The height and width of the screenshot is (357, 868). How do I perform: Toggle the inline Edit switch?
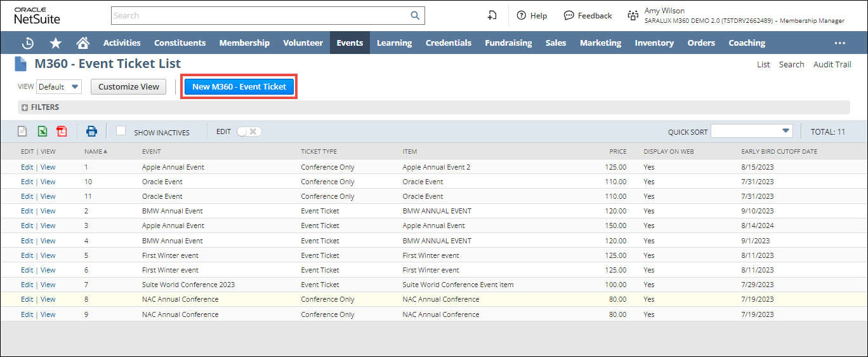point(249,131)
